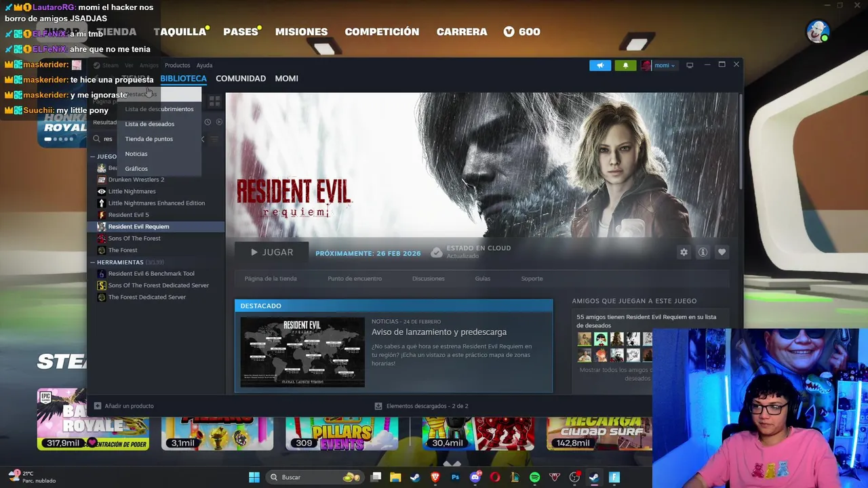868x488 pixels.
Task: Open Photoshop from taskbar
Action: click(455, 477)
